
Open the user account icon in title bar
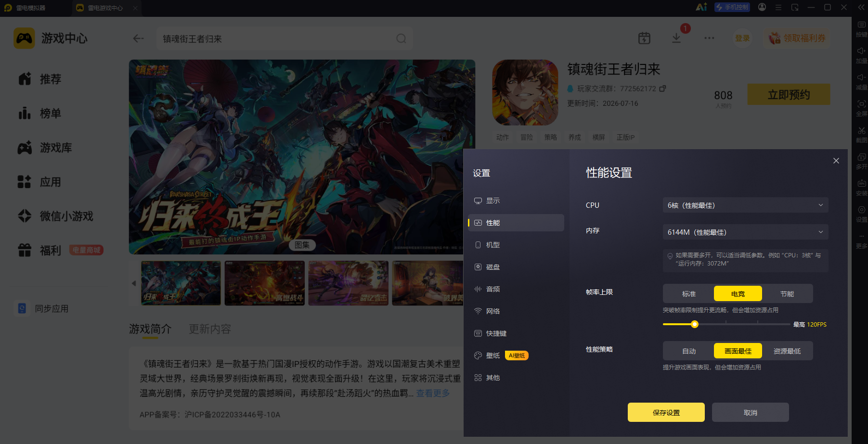tap(762, 7)
